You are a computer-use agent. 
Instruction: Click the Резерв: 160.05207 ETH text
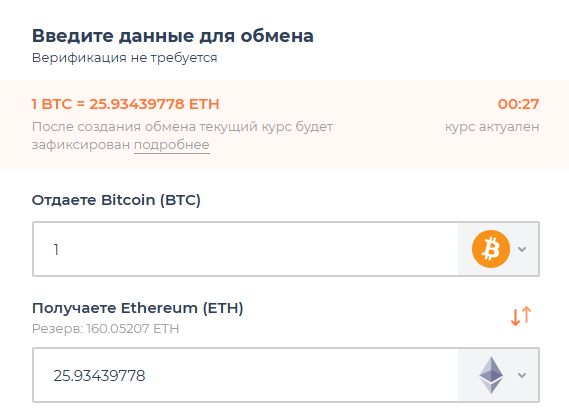point(106,329)
